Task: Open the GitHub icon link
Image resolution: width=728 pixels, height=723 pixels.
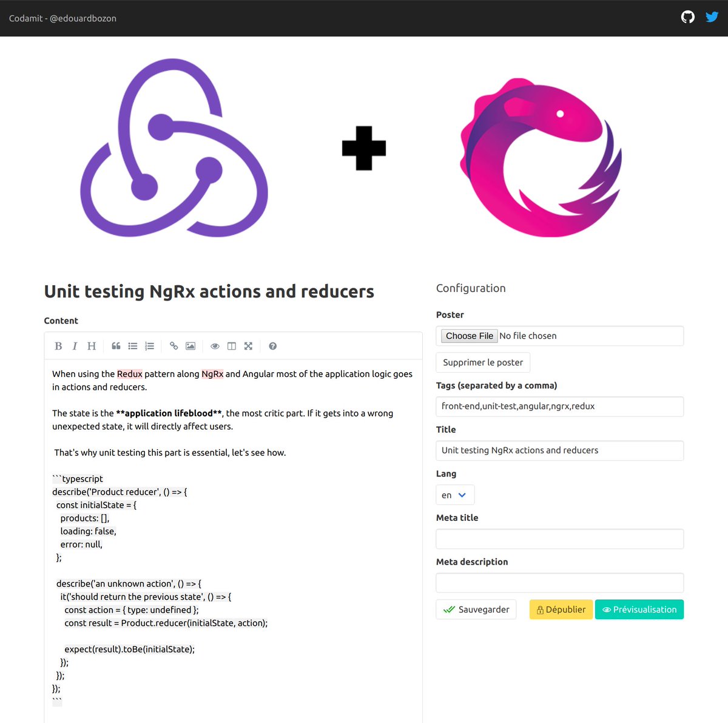Action: [688, 17]
